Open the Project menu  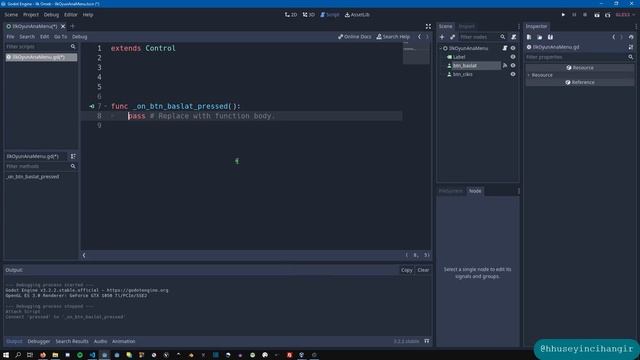coord(31,15)
